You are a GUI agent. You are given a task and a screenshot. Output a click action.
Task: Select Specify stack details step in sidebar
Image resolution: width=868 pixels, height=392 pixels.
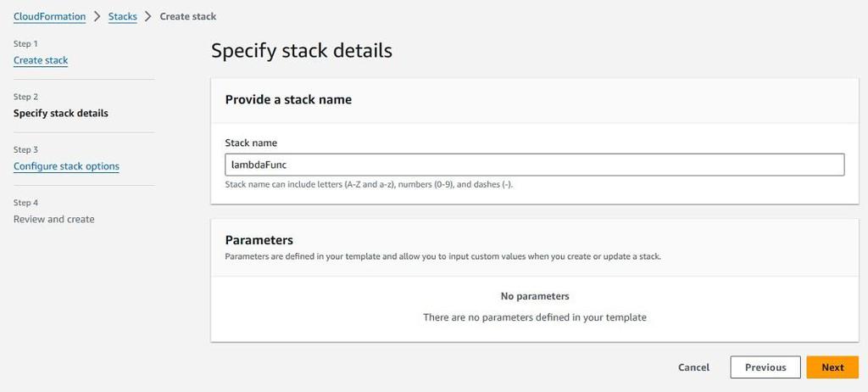[61, 113]
